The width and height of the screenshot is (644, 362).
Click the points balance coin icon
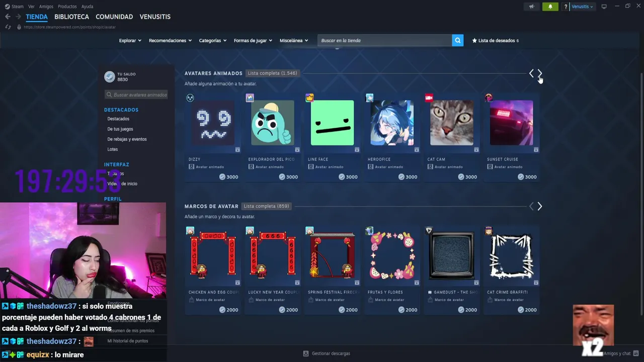click(x=110, y=76)
